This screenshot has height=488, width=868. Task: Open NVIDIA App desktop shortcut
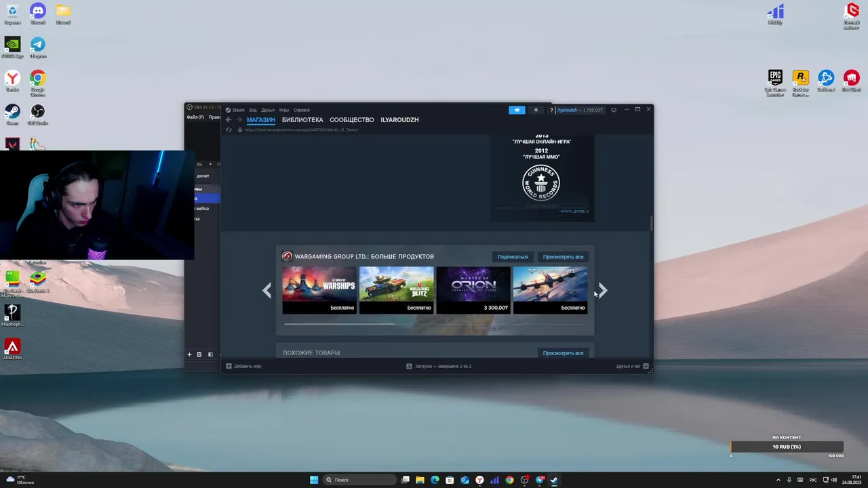[x=12, y=47]
